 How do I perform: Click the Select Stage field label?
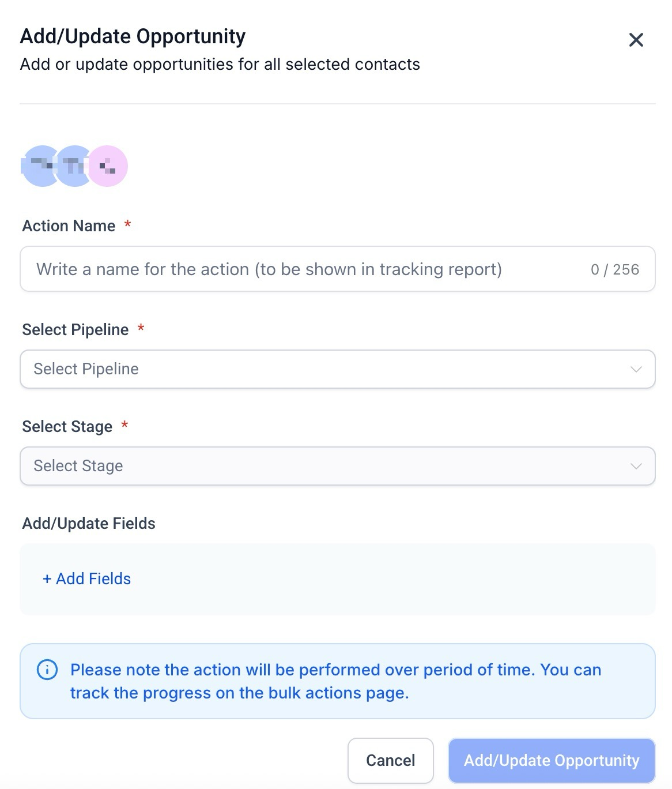tap(67, 427)
